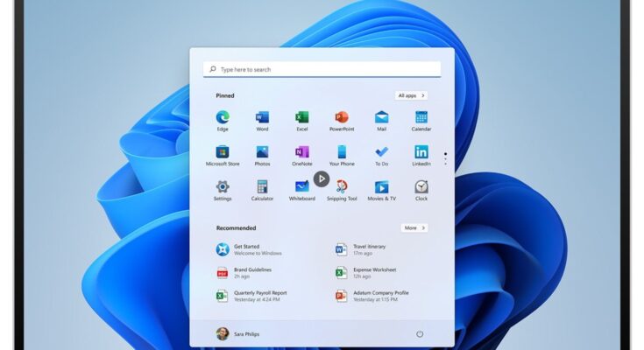Launch PowerPoint pinned app

coord(342,121)
